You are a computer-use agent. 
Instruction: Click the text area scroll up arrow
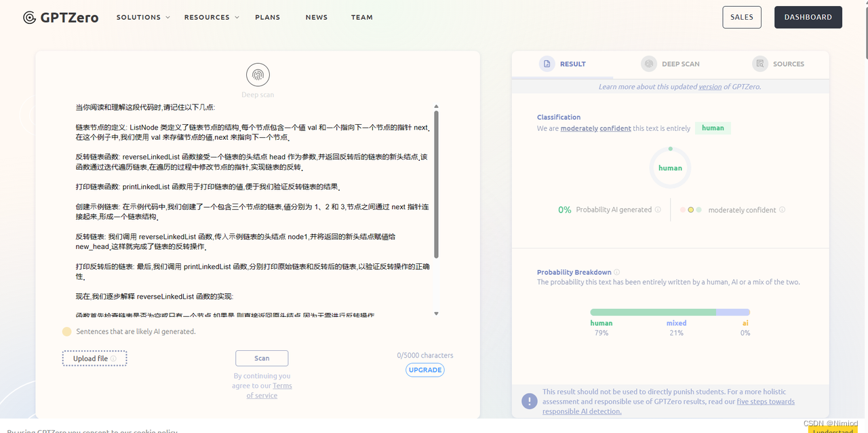coord(436,107)
